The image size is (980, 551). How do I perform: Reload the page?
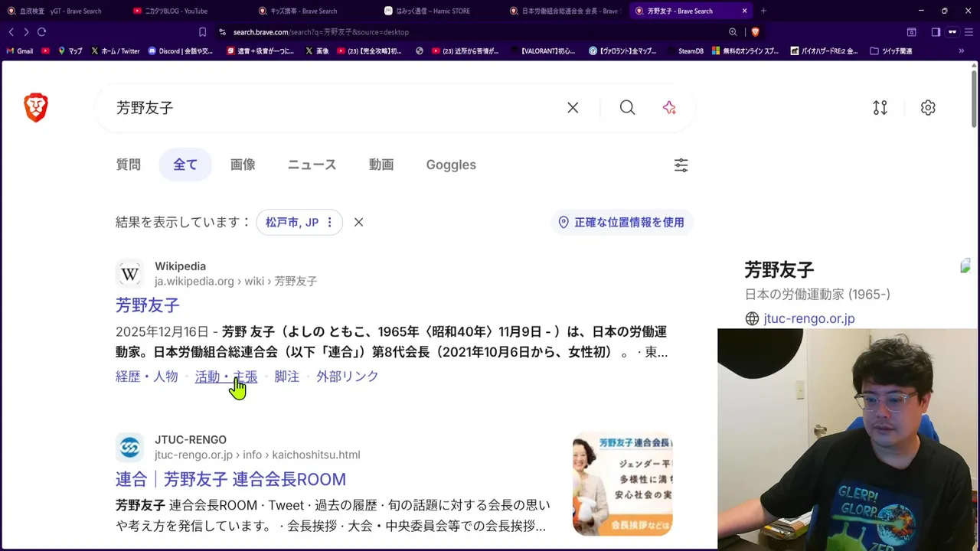pos(41,32)
